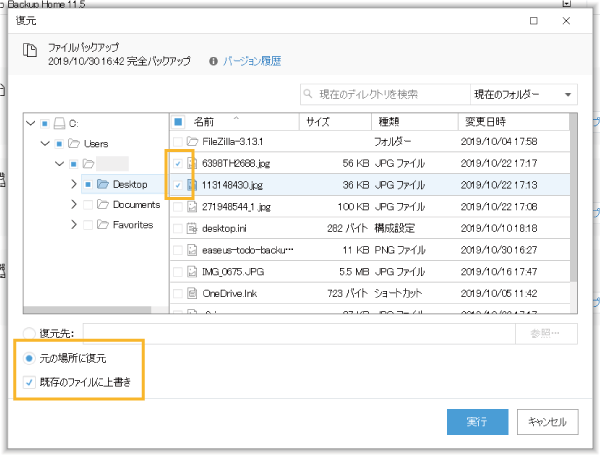The height and width of the screenshot is (455, 600).
Task: Click the folder tree horizontal scrollbar
Action: coord(87,310)
